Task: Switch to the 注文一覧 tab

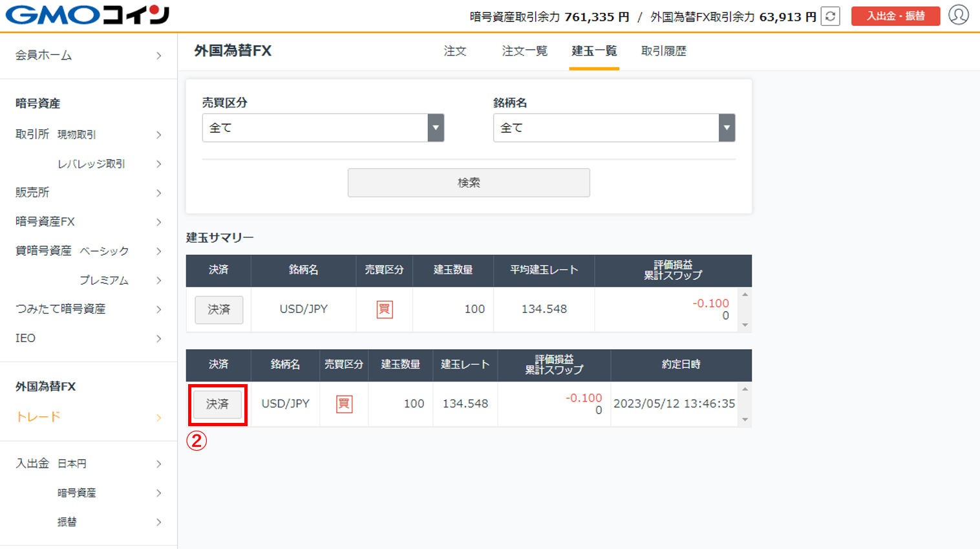Action: 524,51
